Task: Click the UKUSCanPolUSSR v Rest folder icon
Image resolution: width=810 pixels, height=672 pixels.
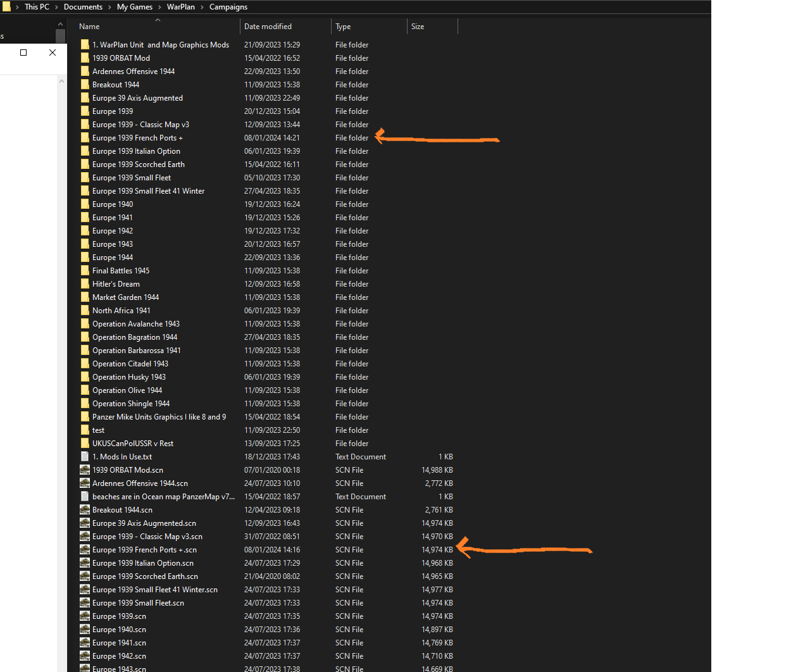Action: (85, 443)
